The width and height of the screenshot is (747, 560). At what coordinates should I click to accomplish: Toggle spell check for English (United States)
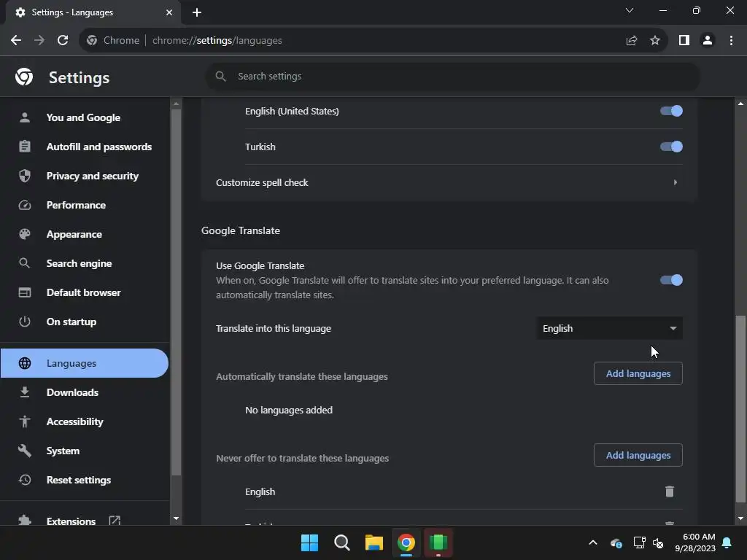(671, 111)
